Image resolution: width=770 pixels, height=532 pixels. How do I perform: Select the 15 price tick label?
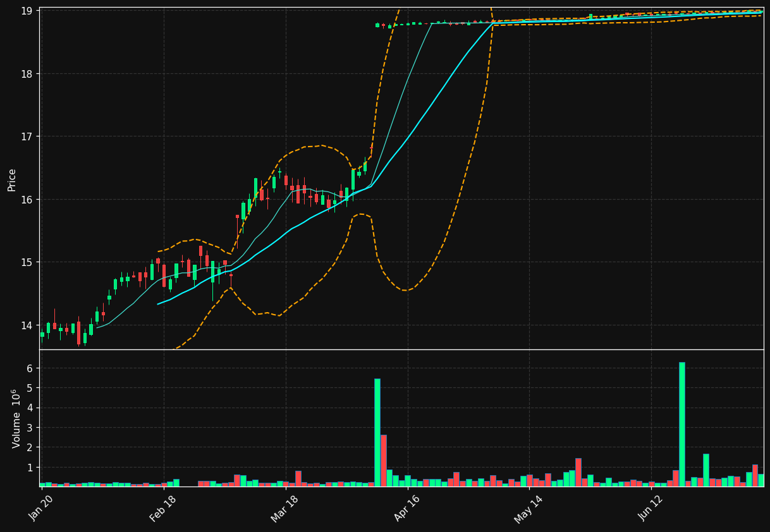(26, 262)
